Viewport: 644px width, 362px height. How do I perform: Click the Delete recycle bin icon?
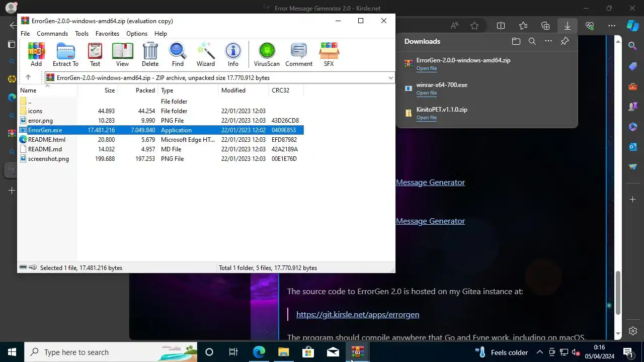click(x=150, y=54)
